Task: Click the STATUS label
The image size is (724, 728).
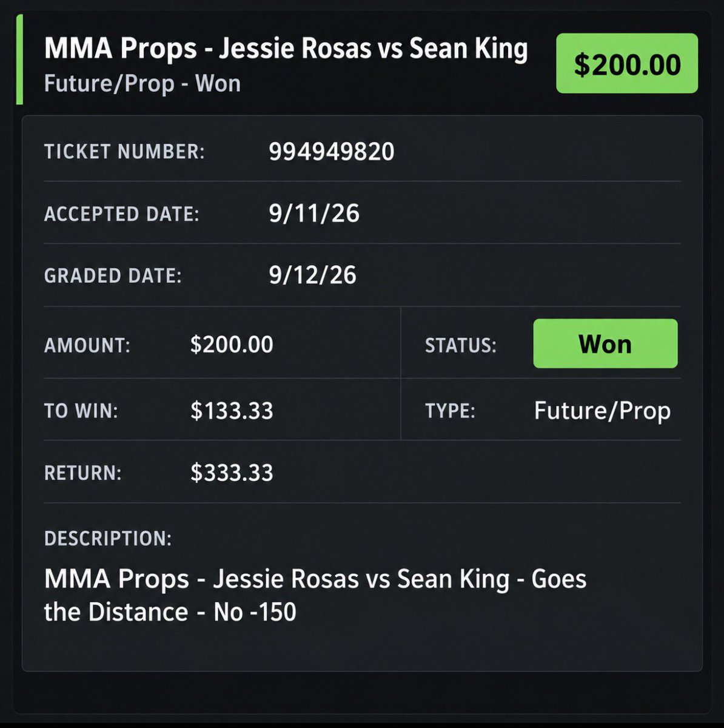Action: pos(461,345)
